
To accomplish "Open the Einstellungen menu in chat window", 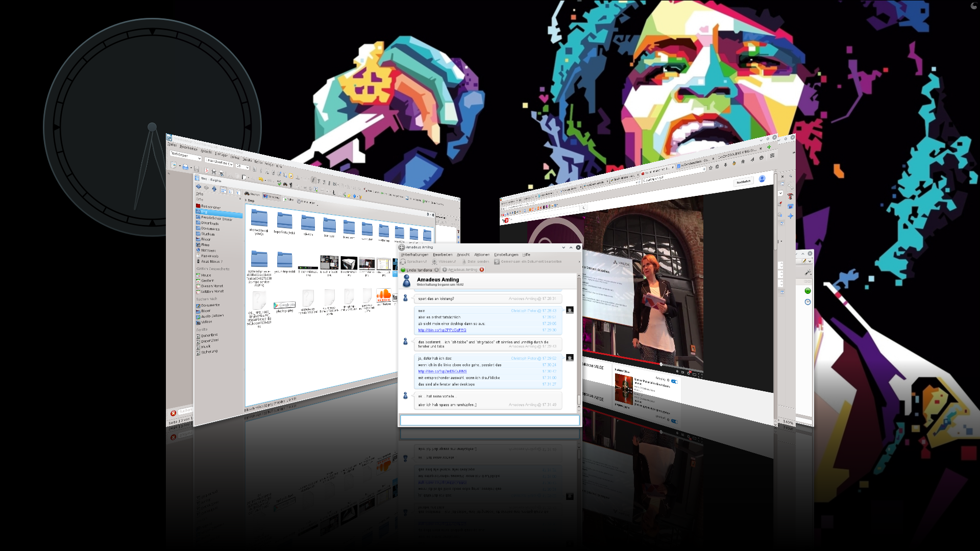I will (506, 255).
